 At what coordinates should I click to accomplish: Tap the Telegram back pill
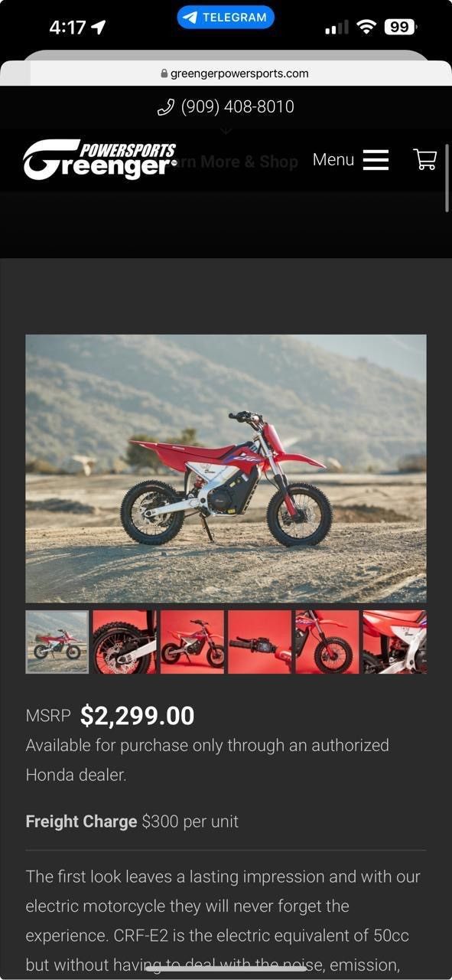(x=226, y=17)
